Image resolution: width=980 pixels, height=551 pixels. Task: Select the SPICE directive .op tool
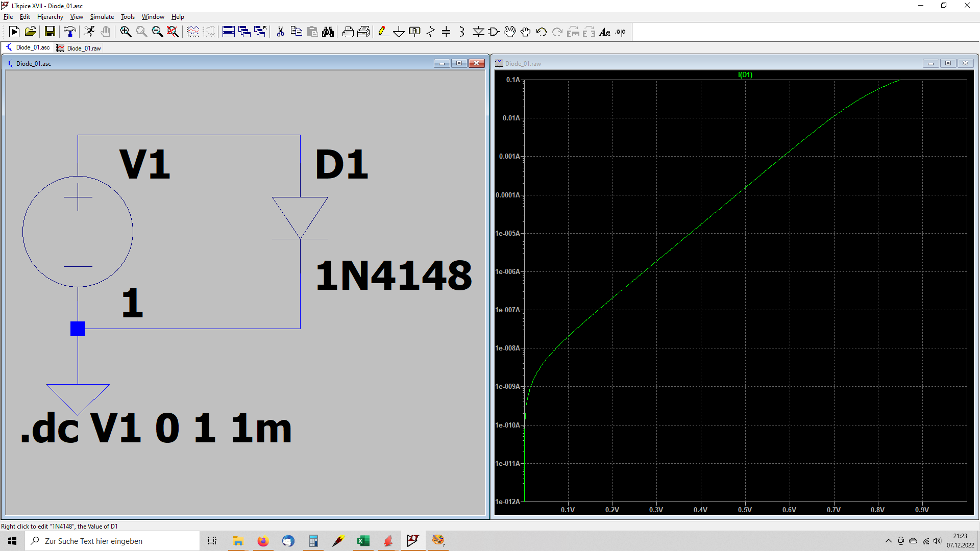point(621,32)
